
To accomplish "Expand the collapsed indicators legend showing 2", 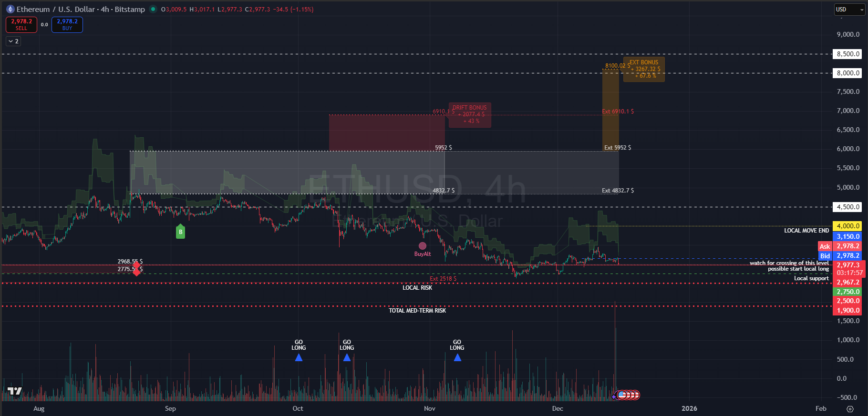I will point(13,41).
